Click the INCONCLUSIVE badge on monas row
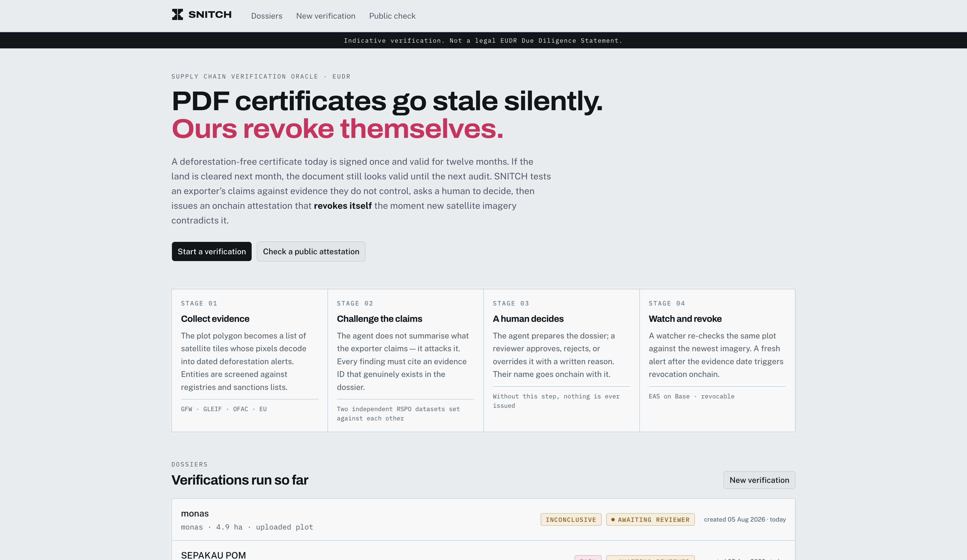 click(x=571, y=520)
